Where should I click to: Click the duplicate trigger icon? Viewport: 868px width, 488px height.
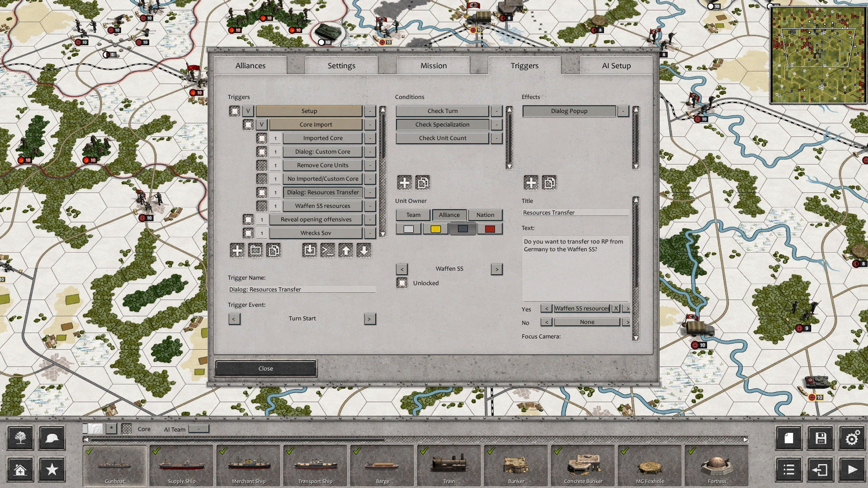click(274, 250)
